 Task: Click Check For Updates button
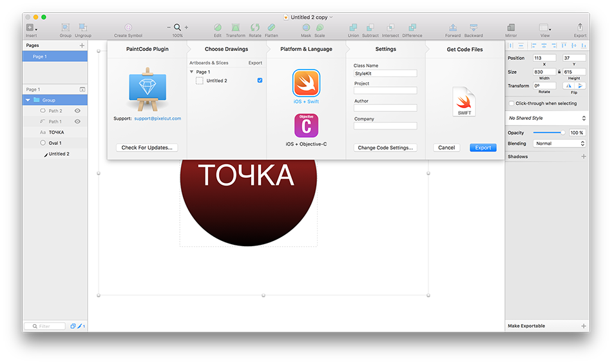147,148
